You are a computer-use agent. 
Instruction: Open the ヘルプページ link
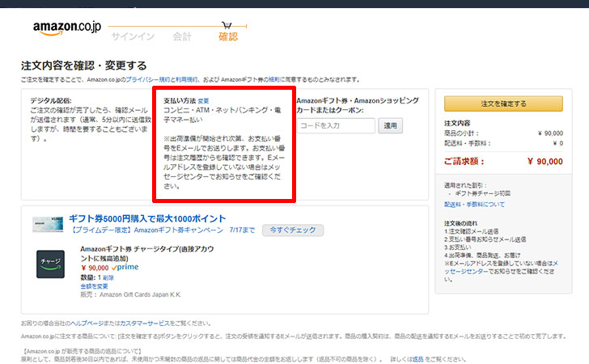(87, 324)
